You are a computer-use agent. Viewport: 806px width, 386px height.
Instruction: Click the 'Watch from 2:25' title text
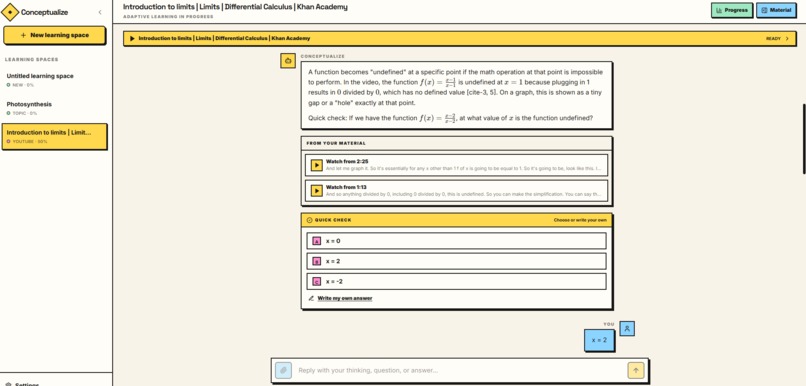(x=346, y=161)
